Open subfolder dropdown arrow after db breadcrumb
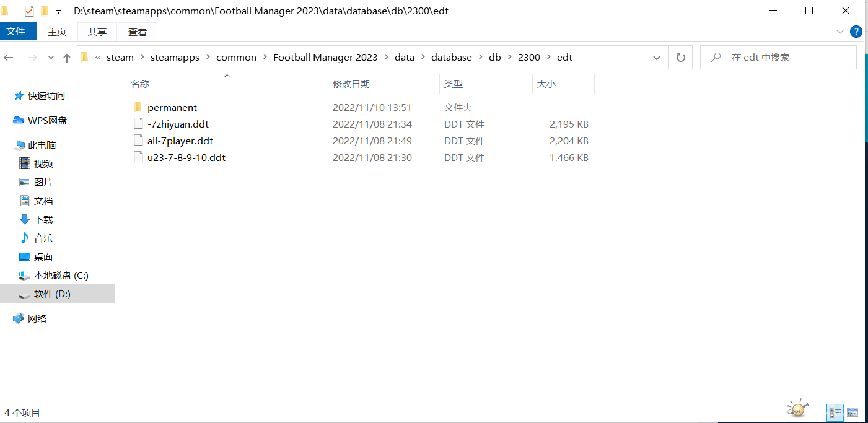The height and width of the screenshot is (423, 868). click(x=509, y=57)
